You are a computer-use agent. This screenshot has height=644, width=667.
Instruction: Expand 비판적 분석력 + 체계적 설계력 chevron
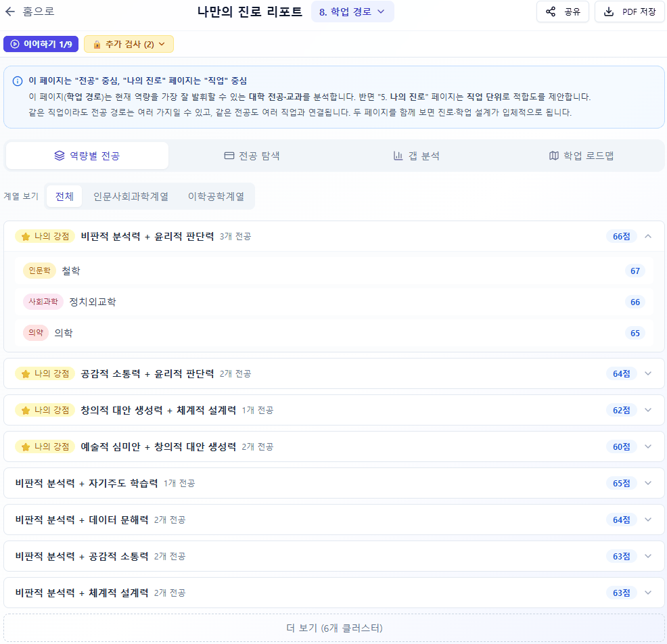(x=648, y=593)
